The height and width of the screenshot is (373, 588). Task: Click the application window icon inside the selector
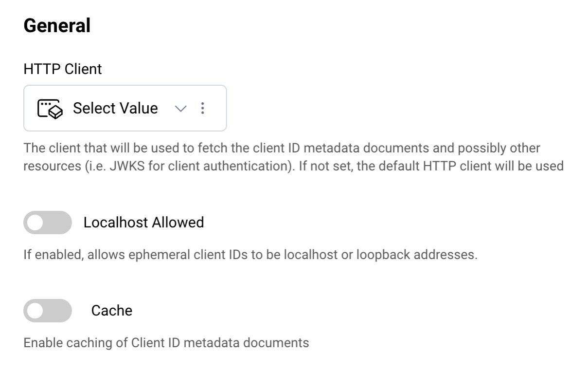click(49, 108)
